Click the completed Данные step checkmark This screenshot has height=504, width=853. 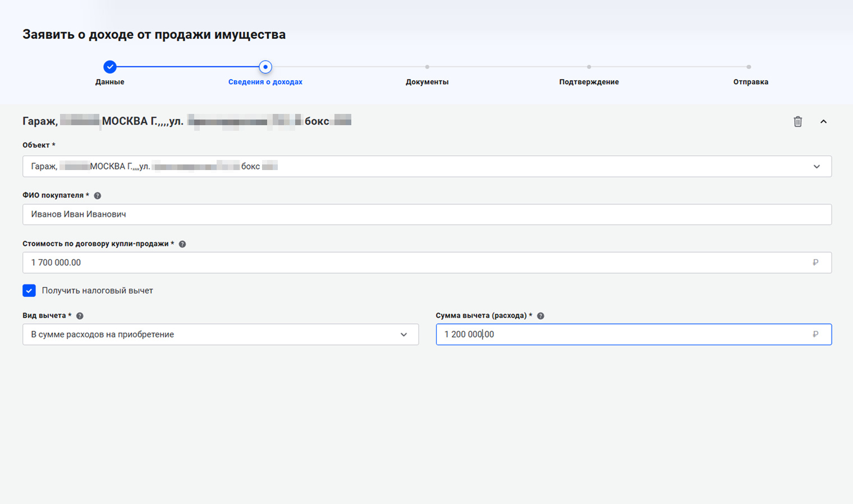pyautogui.click(x=110, y=67)
